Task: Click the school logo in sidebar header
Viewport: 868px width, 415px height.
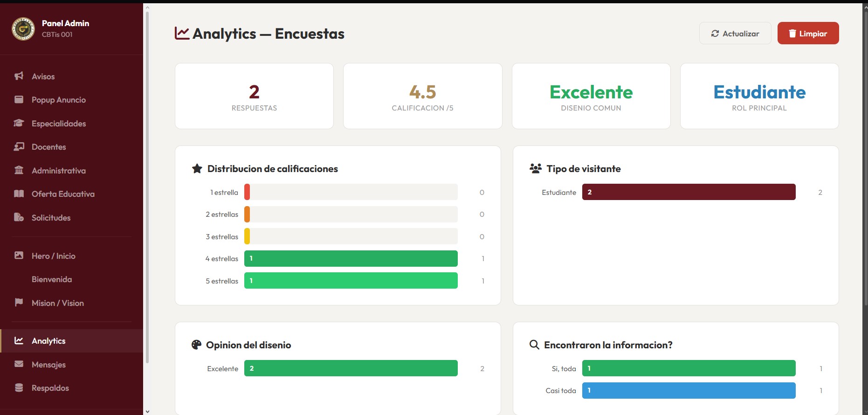Action: [x=23, y=29]
